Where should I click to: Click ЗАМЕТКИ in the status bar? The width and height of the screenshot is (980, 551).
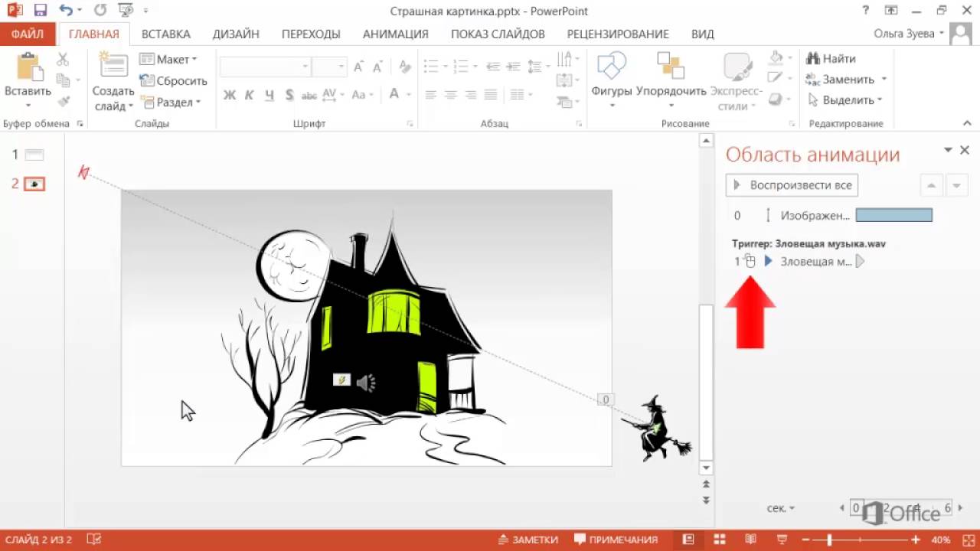pyautogui.click(x=528, y=539)
